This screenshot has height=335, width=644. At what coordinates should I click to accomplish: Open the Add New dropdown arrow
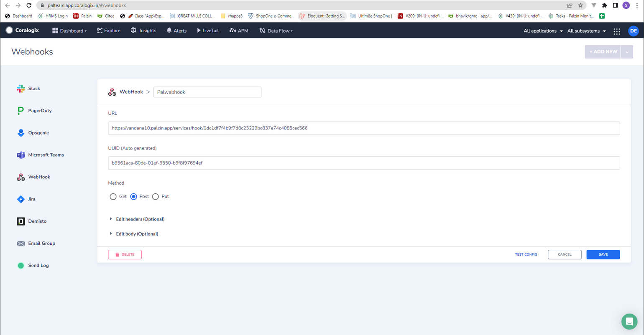click(x=627, y=52)
